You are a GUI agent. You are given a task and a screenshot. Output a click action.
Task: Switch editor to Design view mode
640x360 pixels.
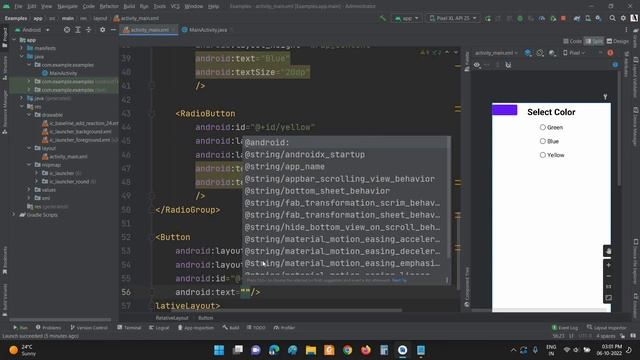point(618,41)
